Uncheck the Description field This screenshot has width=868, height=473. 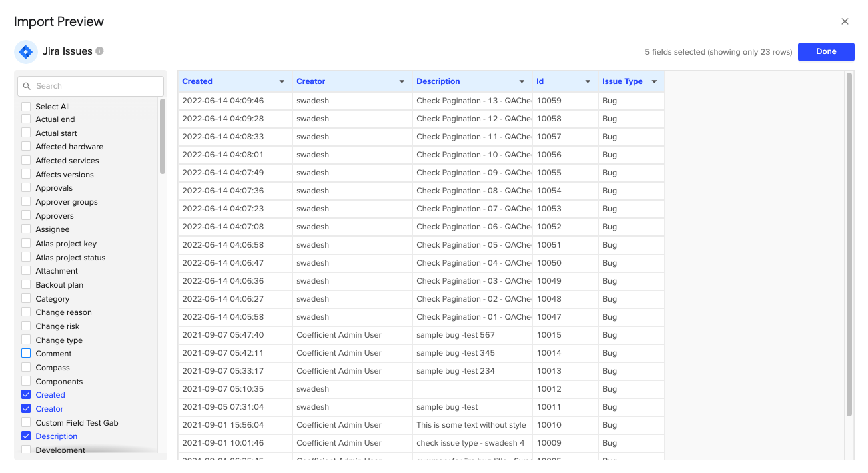click(x=26, y=436)
